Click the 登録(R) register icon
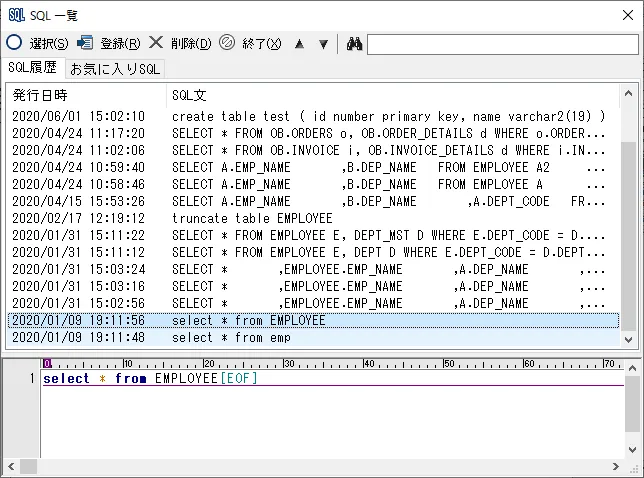The width and height of the screenshot is (644, 478). click(85, 42)
